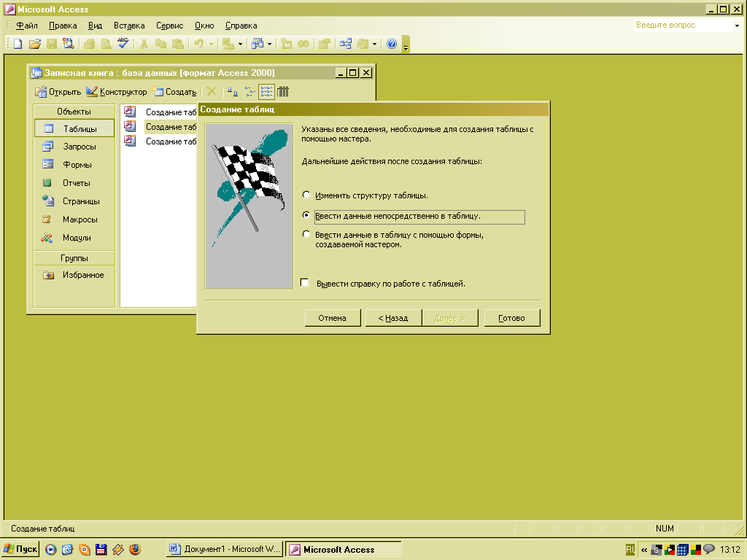Select Запросы in Objects panel
Image resolution: width=747 pixels, height=560 pixels.
pyautogui.click(x=74, y=147)
